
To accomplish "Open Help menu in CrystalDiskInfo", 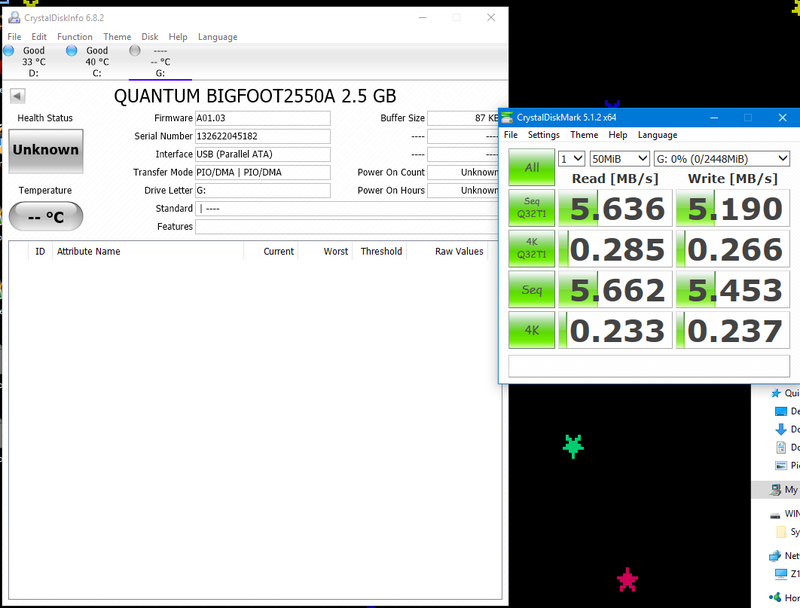I will 178,37.
